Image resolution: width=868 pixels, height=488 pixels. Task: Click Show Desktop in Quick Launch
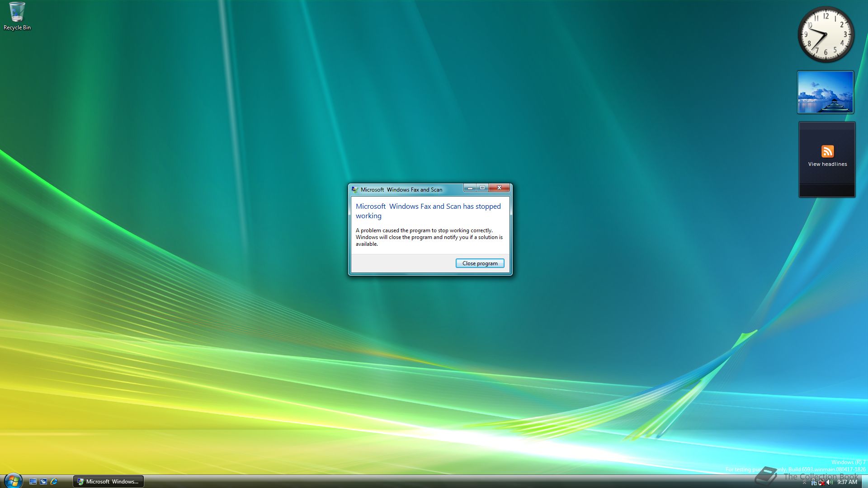33,482
